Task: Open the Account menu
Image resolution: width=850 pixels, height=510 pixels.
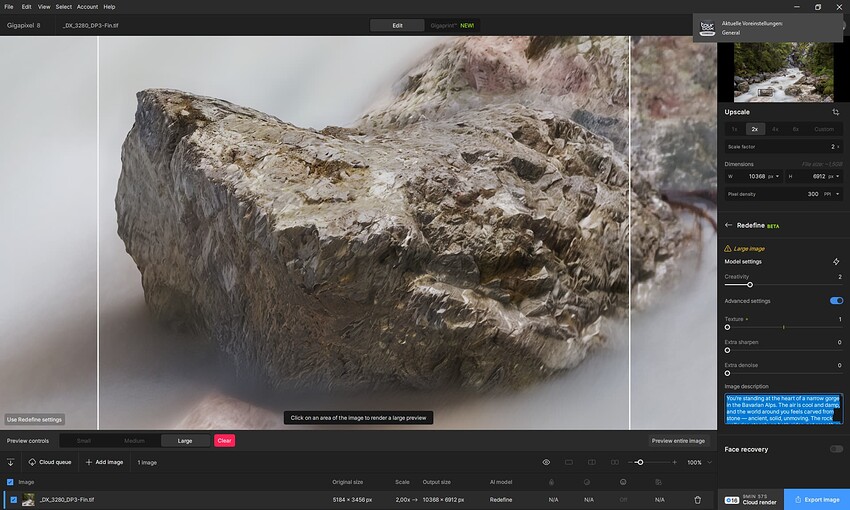Action: [87, 7]
